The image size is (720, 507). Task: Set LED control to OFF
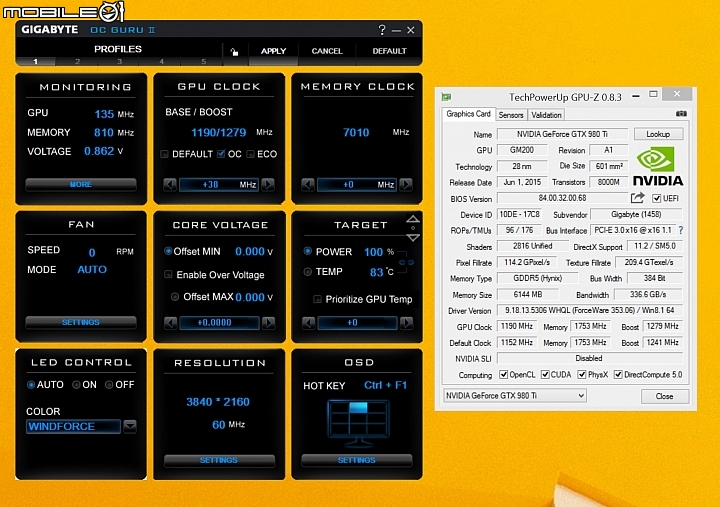pyautogui.click(x=109, y=385)
